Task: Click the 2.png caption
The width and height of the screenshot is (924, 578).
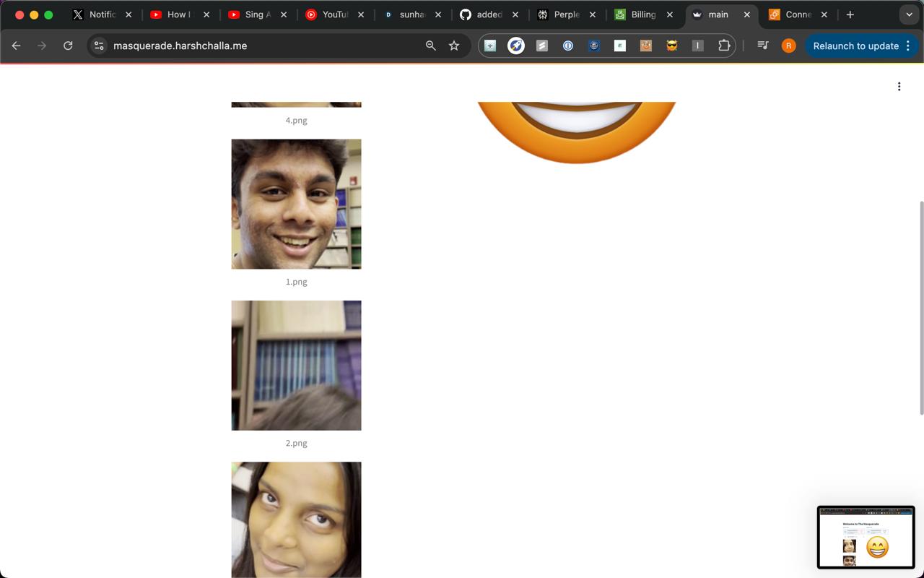Action: (x=296, y=443)
